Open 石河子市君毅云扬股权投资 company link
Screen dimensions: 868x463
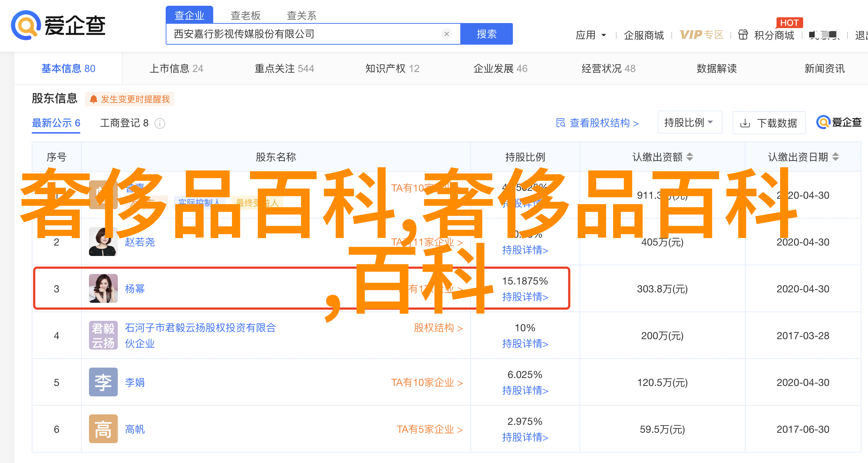click(201, 336)
